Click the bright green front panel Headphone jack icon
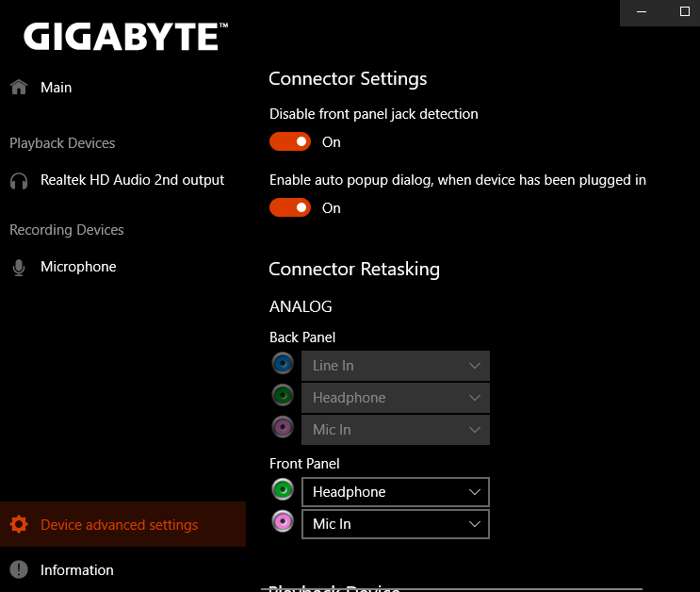 (x=283, y=489)
